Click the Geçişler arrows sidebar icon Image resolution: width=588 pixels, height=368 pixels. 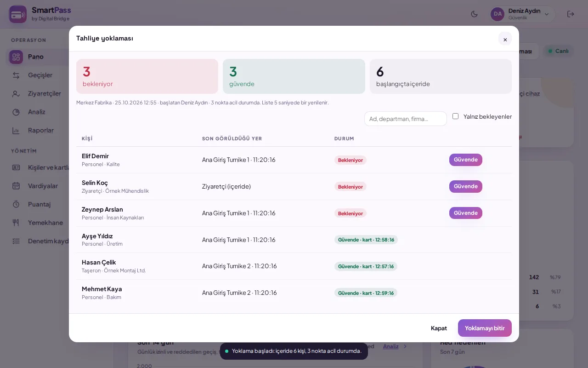click(x=16, y=75)
